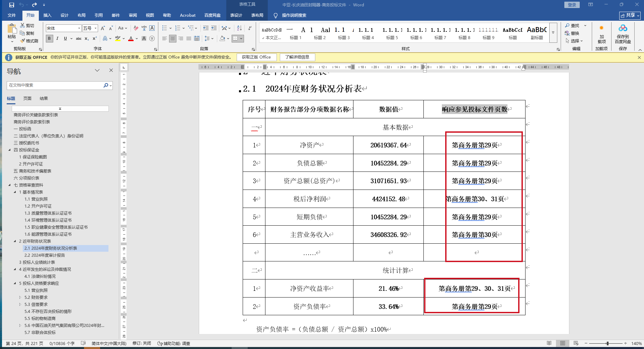The width and height of the screenshot is (644, 349).
Task: Collapse the 七 资格审查资料 tree node
Action: click(x=10, y=185)
